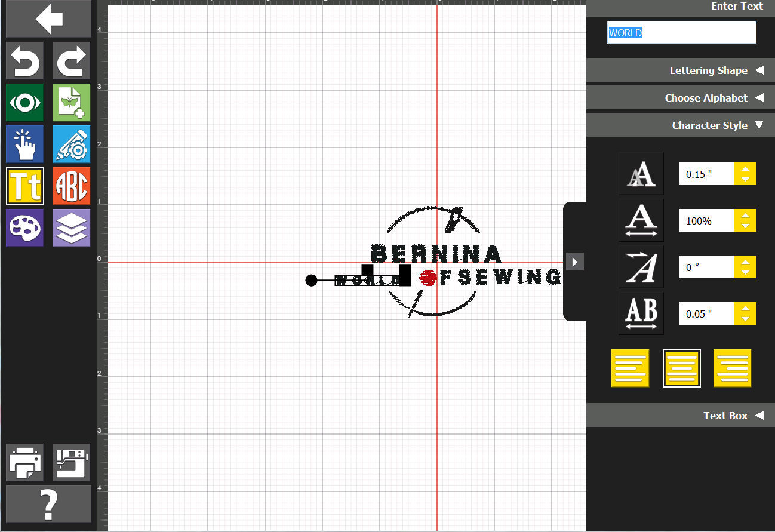Open help with the question mark button
This screenshot has width=775, height=532.
(x=49, y=505)
